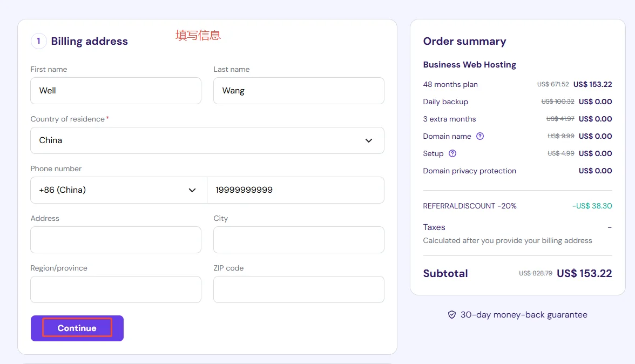
Task: Click the Domain privacy protection label
Action: (469, 171)
